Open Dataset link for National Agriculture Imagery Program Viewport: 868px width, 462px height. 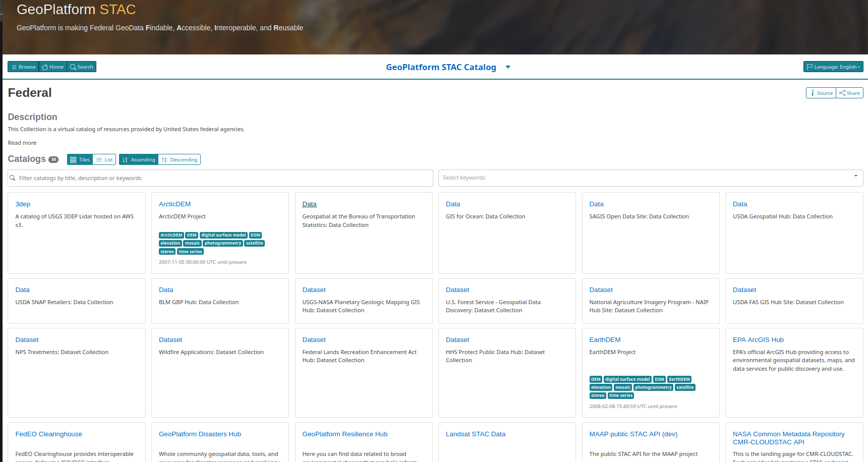coord(601,290)
